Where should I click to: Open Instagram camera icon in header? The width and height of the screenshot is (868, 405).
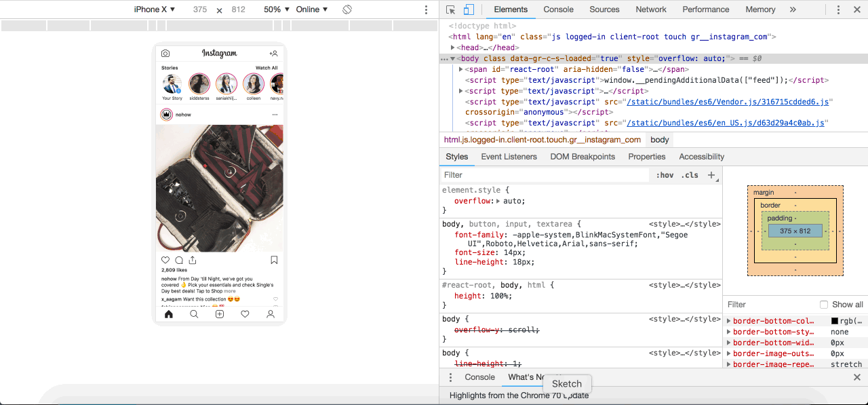165,54
